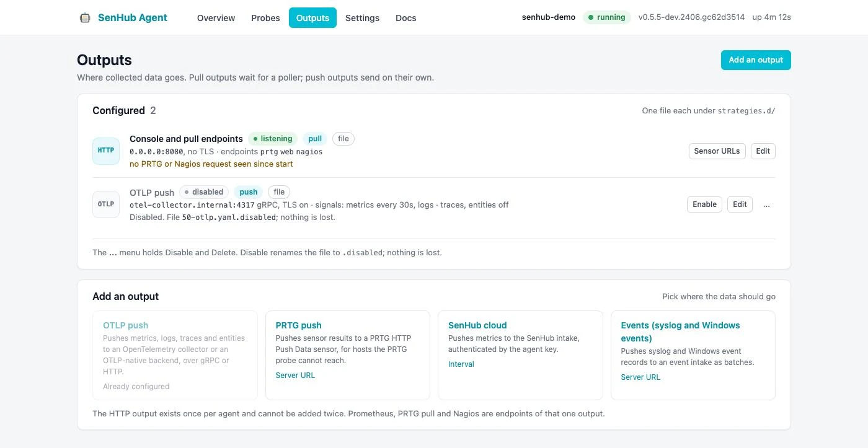The image size is (868, 448).
Task: Open the Overview tab
Action: 216,18
